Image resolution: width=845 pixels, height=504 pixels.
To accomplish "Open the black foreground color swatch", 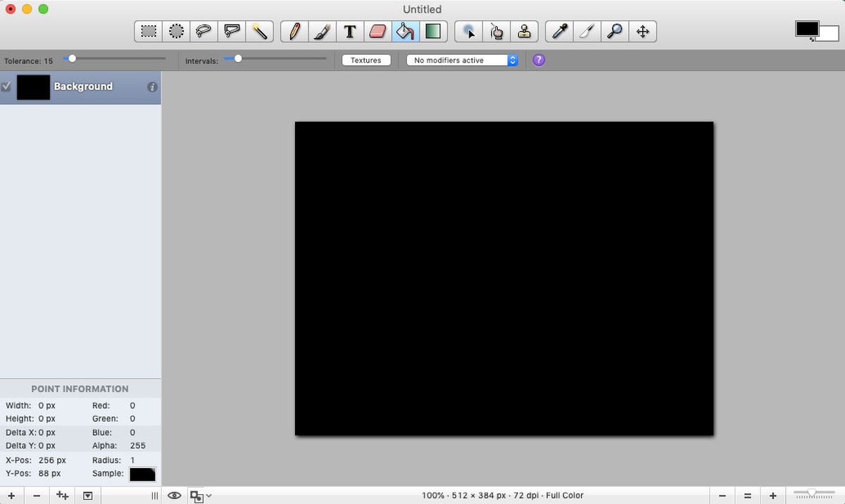I will pos(806,29).
